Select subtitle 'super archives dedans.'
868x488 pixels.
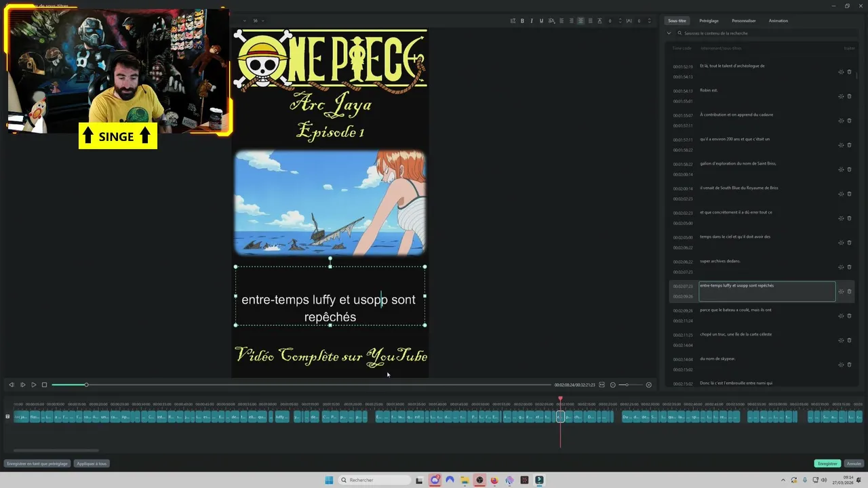tap(720, 261)
